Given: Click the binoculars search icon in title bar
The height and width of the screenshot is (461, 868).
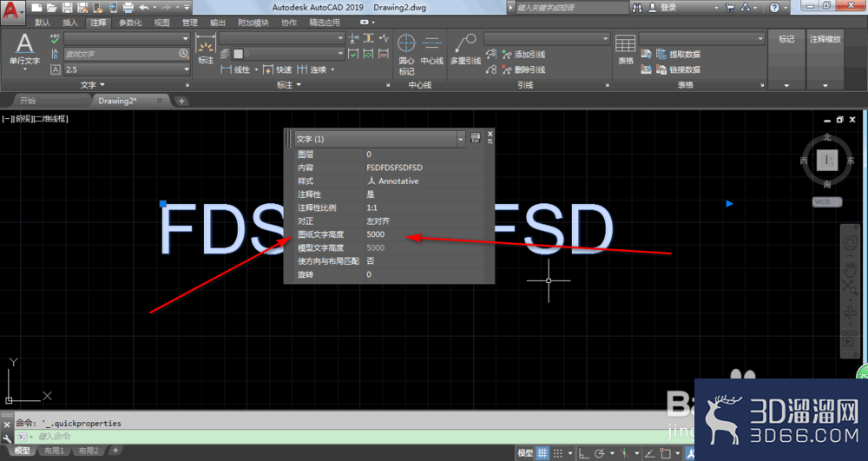Looking at the screenshot, I should (637, 8).
